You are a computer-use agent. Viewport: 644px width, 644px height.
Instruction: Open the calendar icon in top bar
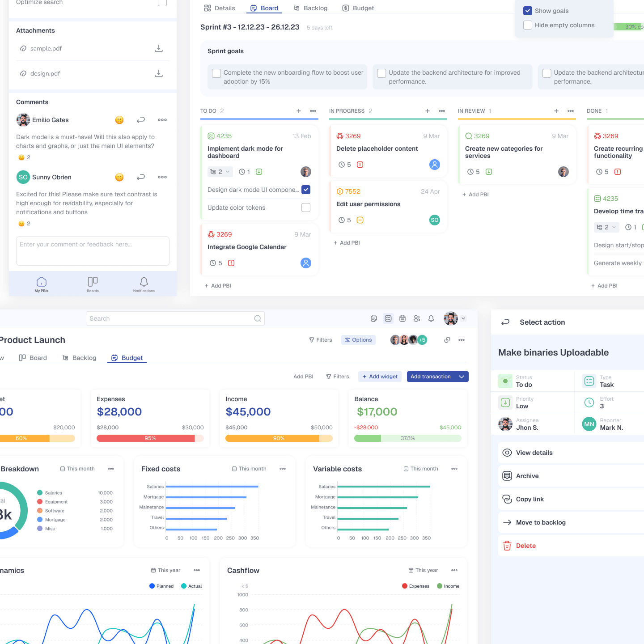(x=402, y=318)
